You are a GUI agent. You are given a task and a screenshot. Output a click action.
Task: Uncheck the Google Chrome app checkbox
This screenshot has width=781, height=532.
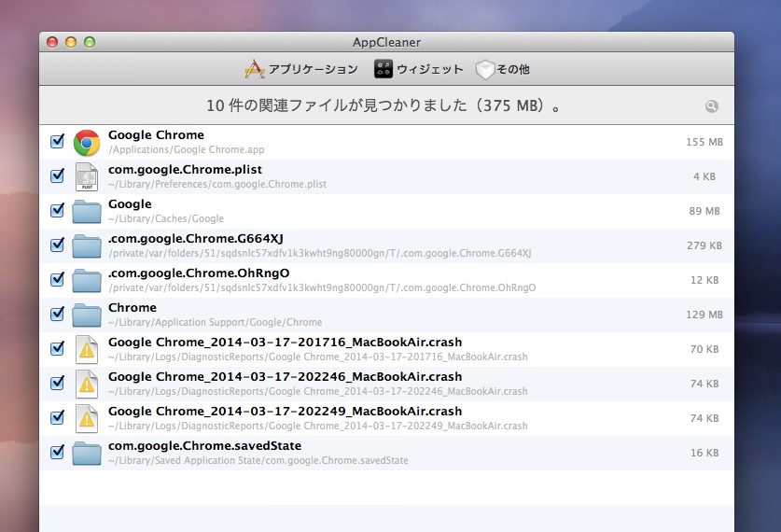tap(57, 142)
